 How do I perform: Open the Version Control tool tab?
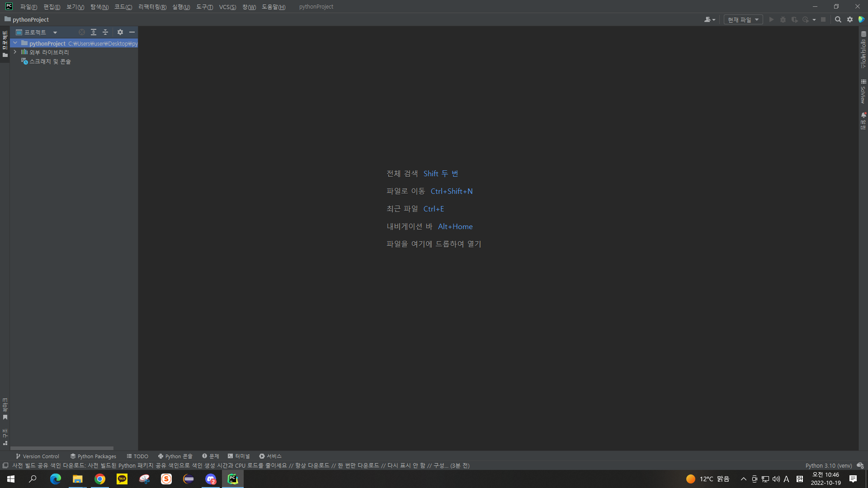tap(38, 456)
